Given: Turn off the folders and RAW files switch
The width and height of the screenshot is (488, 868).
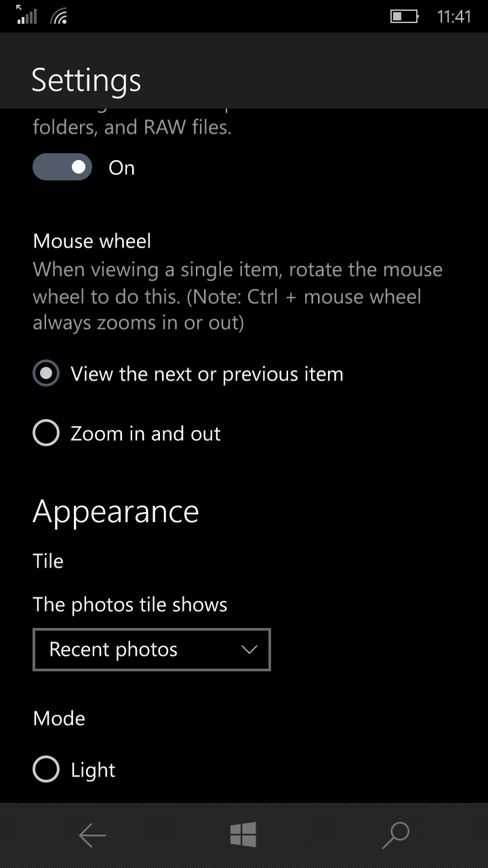Looking at the screenshot, I should pyautogui.click(x=62, y=167).
